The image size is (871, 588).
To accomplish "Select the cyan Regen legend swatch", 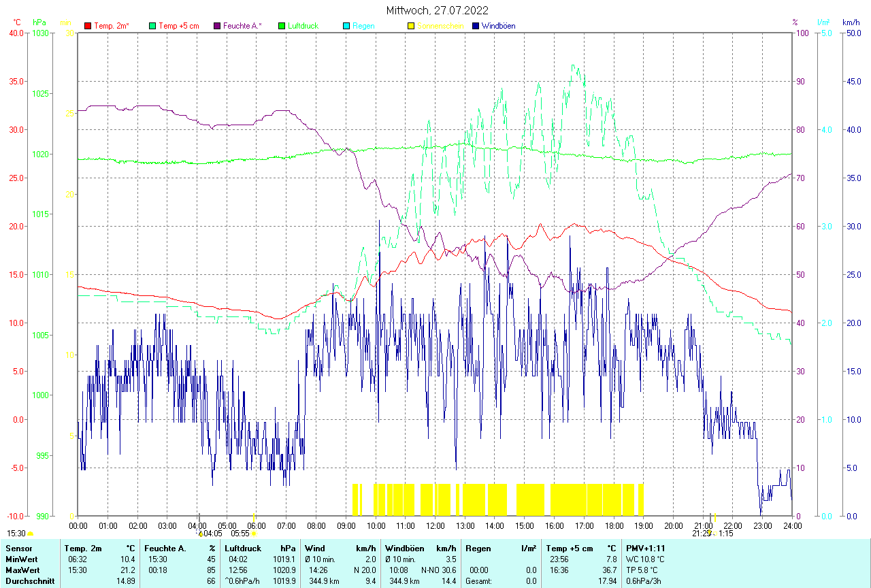I will click(346, 26).
